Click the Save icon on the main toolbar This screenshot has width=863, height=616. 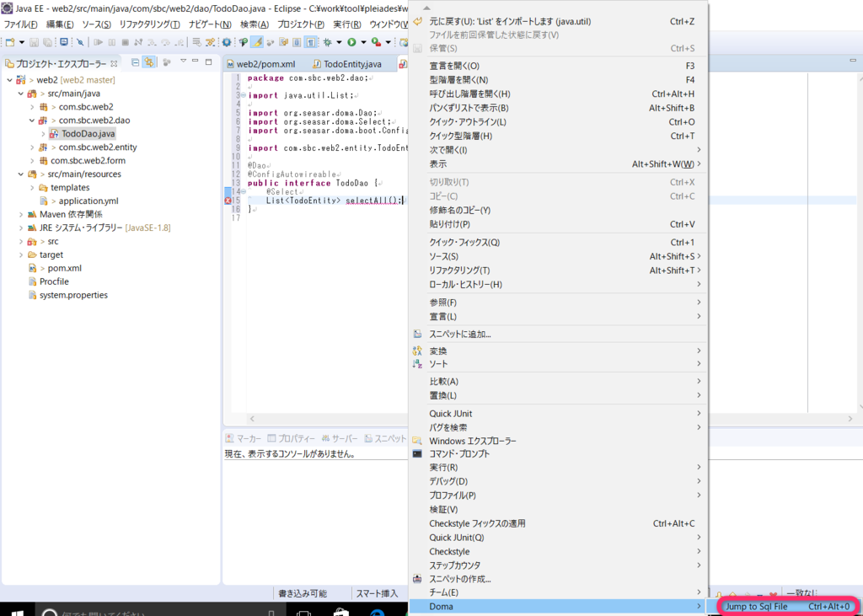pyautogui.click(x=32, y=44)
